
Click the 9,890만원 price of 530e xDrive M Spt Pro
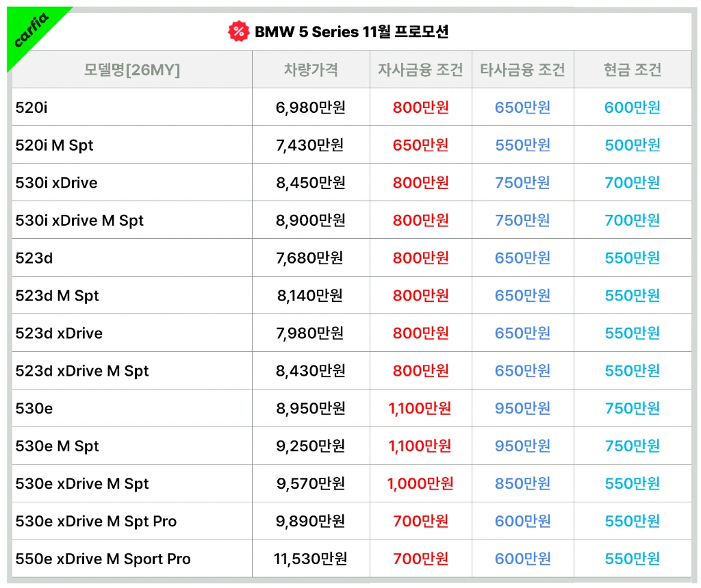tap(311, 522)
